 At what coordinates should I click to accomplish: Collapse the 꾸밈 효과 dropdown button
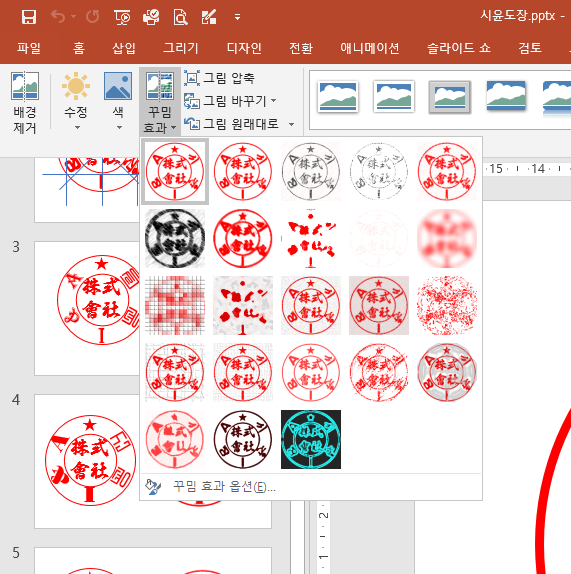(160, 101)
